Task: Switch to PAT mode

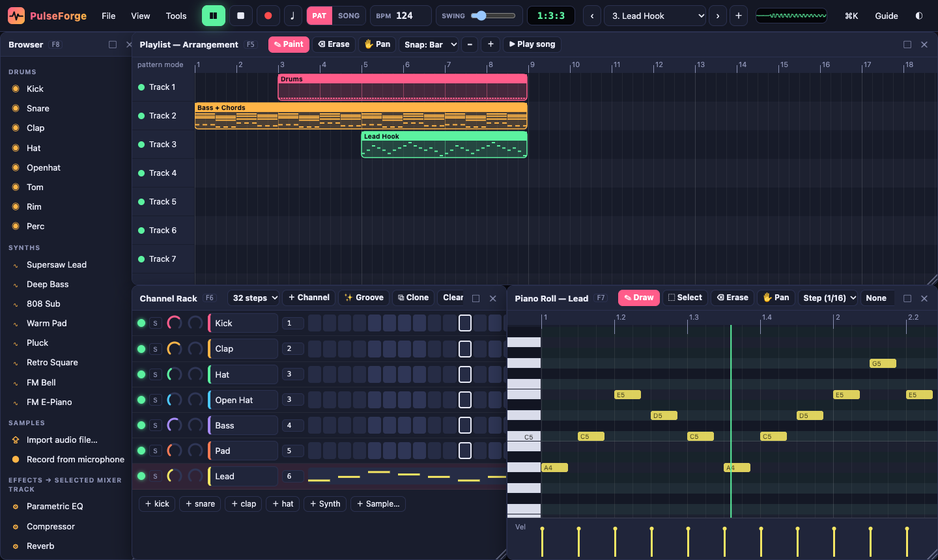Action: pos(319,16)
